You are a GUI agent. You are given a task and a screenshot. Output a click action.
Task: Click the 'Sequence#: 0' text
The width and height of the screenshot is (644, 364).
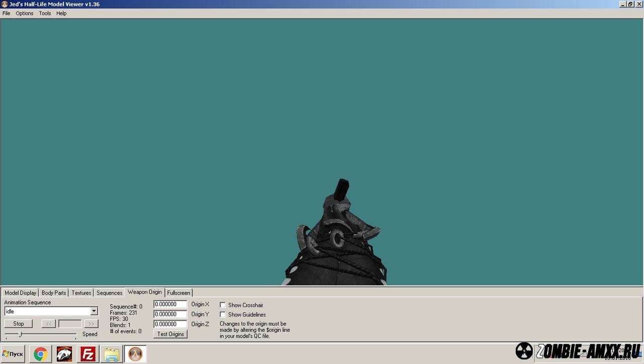126,307
